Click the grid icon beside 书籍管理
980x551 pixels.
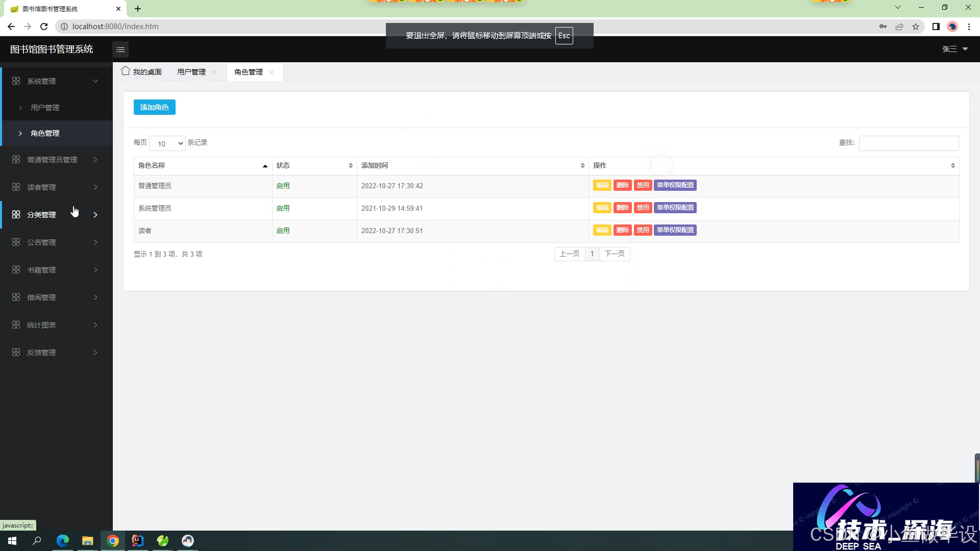coord(16,270)
